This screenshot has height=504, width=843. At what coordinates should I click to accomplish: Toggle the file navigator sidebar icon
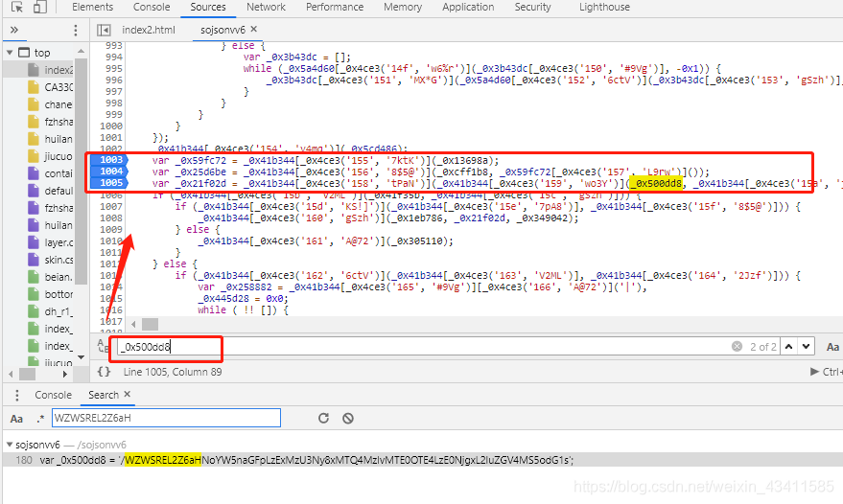(x=104, y=30)
